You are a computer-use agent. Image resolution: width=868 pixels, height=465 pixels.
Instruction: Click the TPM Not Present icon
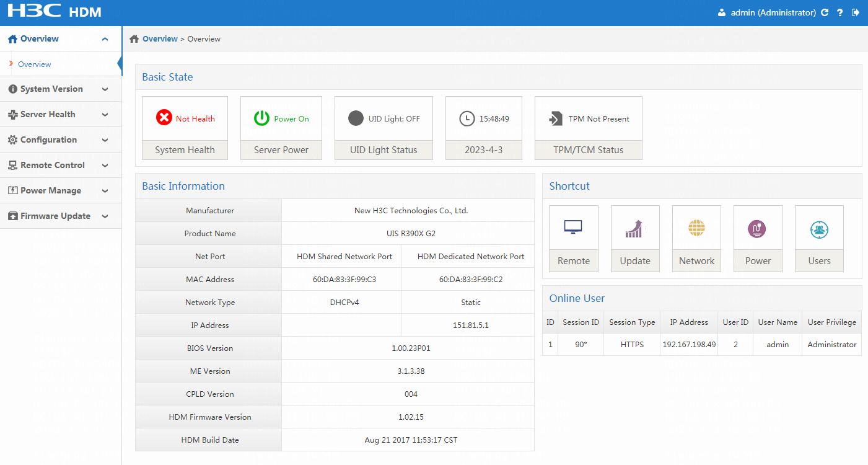(x=556, y=118)
